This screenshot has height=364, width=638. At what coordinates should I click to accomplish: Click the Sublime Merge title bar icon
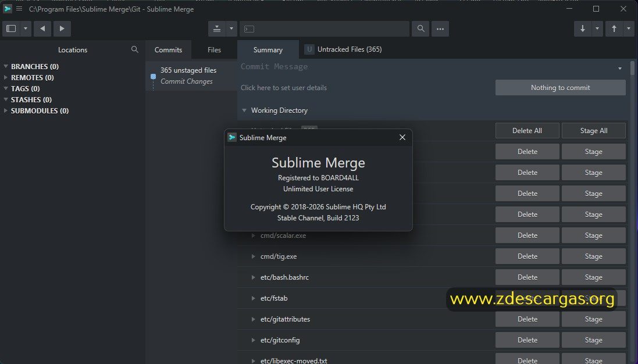click(8, 9)
